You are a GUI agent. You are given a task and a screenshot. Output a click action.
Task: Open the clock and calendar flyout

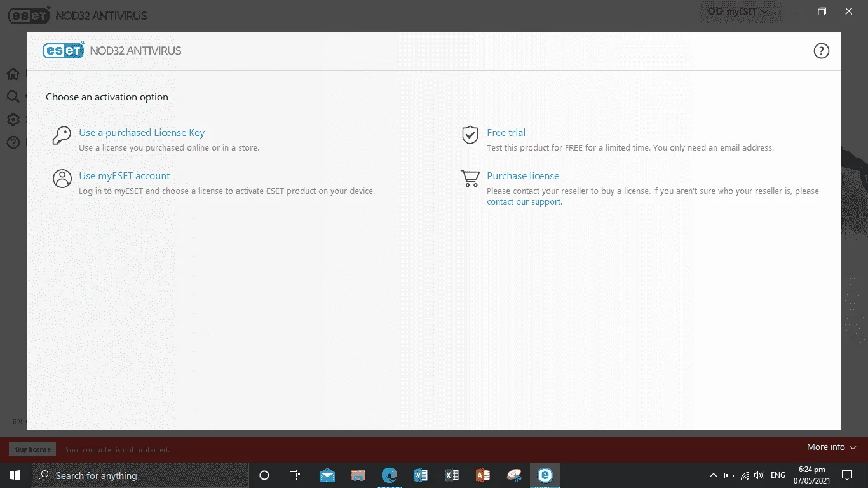coord(811,475)
